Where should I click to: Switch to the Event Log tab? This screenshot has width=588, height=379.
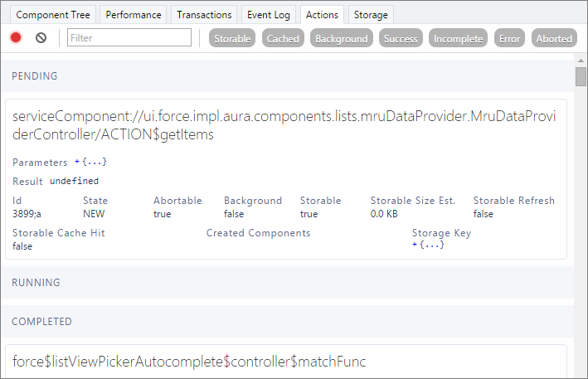(269, 15)
